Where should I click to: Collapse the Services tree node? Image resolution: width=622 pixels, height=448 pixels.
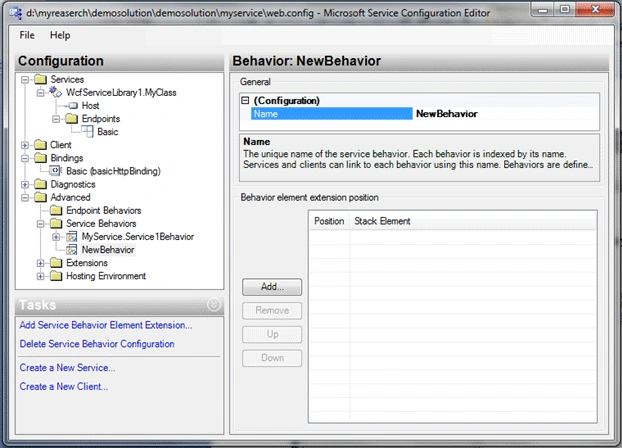[x=25, y=80]
